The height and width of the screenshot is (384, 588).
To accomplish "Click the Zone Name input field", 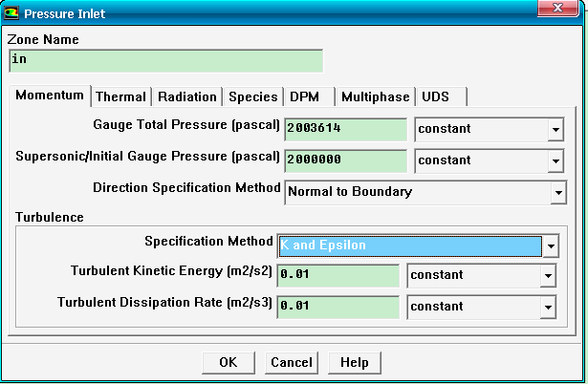I will (165, 59).
